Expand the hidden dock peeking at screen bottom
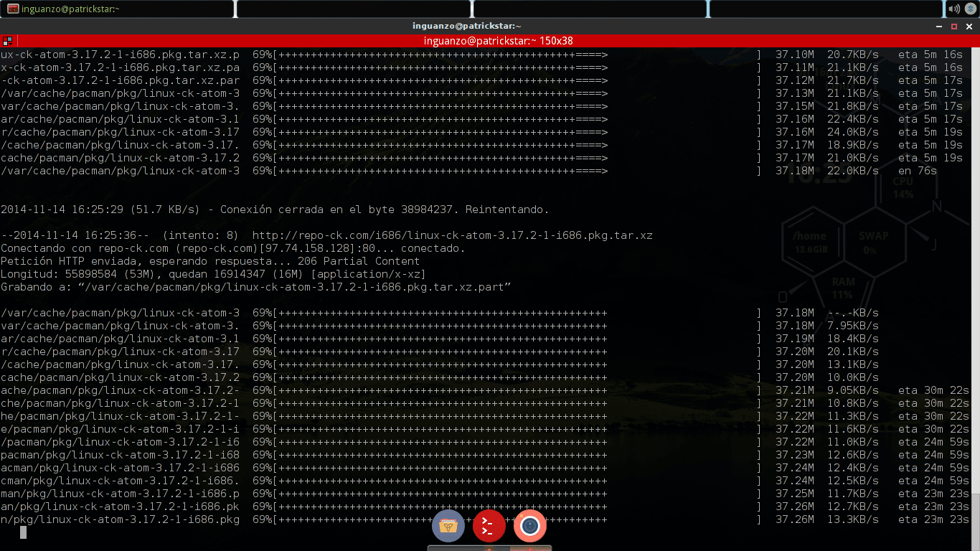The height and width of the screenshot is (551, 980). 489,547
